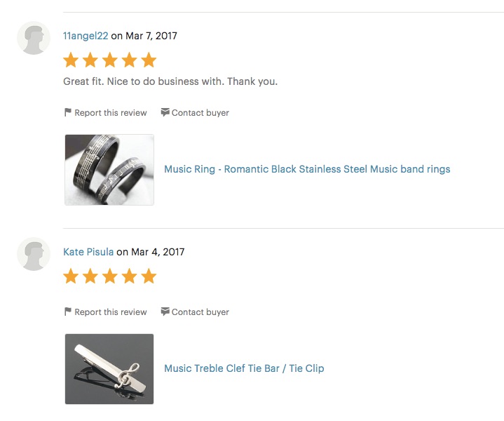The height and width of the screenshot is (421, 504).
Task: Click fifth star of 11angel22's rating
Action: 149,60
